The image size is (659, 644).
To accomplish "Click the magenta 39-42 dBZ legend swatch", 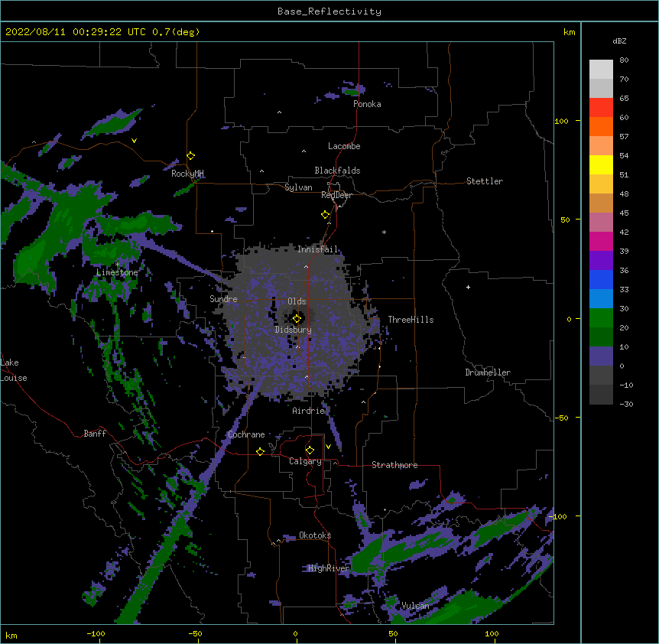I will tap(601, 241).
